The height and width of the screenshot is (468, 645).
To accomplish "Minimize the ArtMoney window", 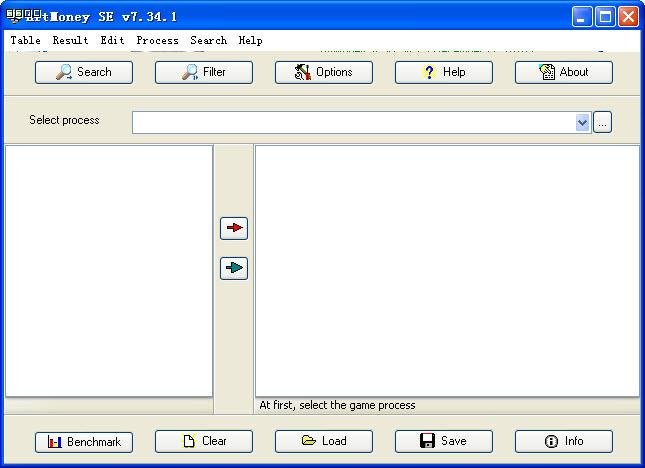I will 582,17.
